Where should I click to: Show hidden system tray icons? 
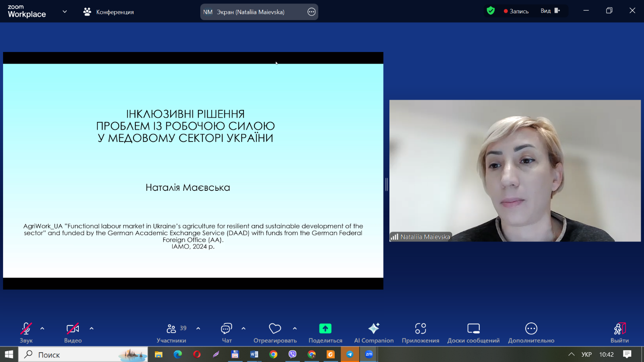coord(571,354)
